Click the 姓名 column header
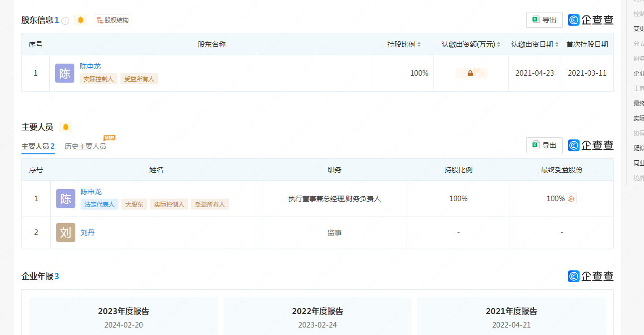 click(156, 170)
